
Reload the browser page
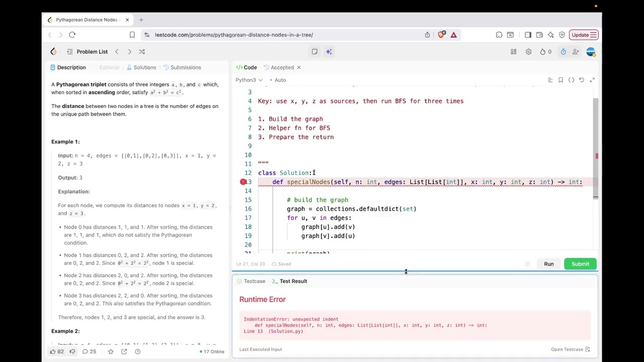click(x=72, y=35)
